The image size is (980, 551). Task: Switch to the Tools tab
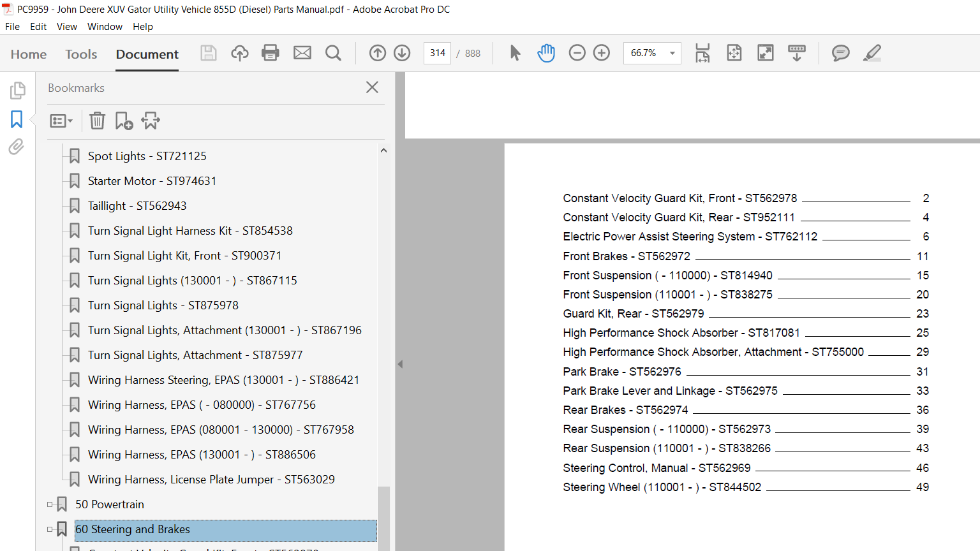pos(81,54)
